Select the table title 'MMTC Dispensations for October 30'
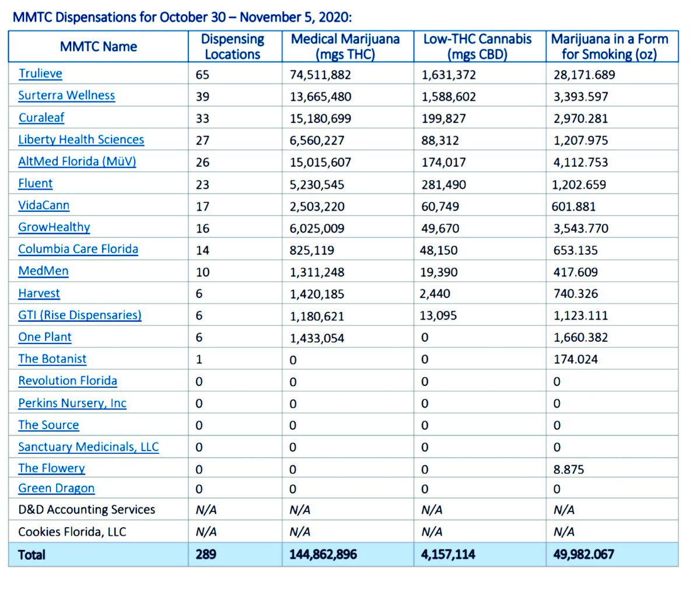Screen dimensions: 700x589 click(x=120, y=16)
